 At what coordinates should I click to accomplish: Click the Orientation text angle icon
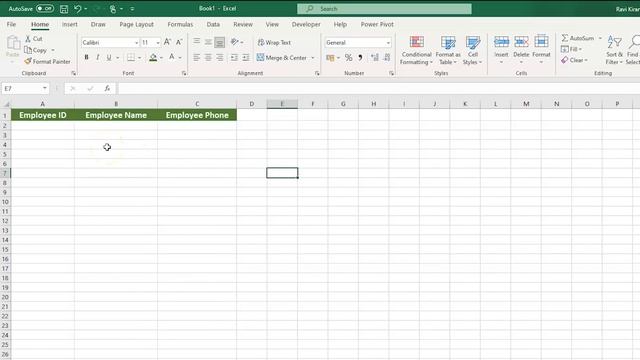click(235, 42)
